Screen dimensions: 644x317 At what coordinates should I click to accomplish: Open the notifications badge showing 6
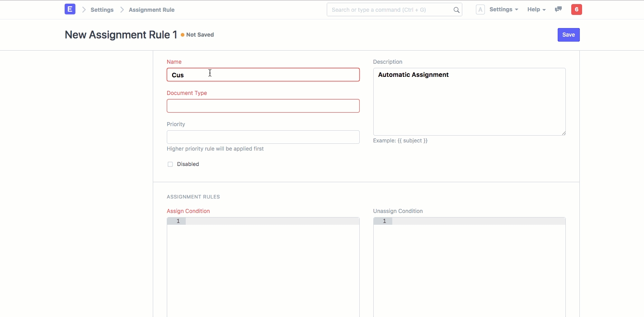[x=576, y=9]
